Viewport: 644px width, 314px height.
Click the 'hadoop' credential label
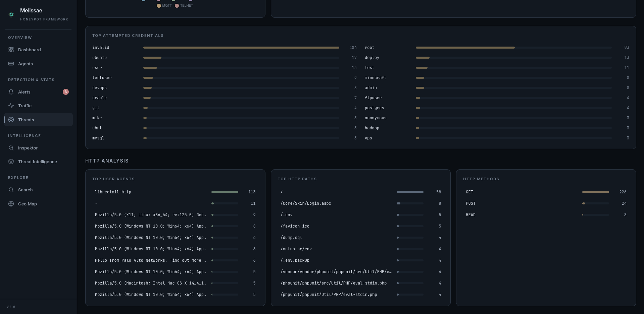(372, 128)
